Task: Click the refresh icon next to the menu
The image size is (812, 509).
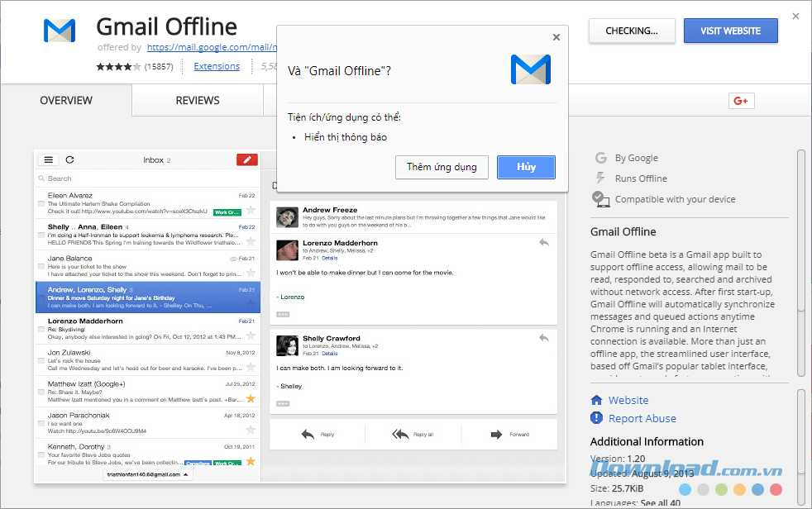Action: coord(70,159)
